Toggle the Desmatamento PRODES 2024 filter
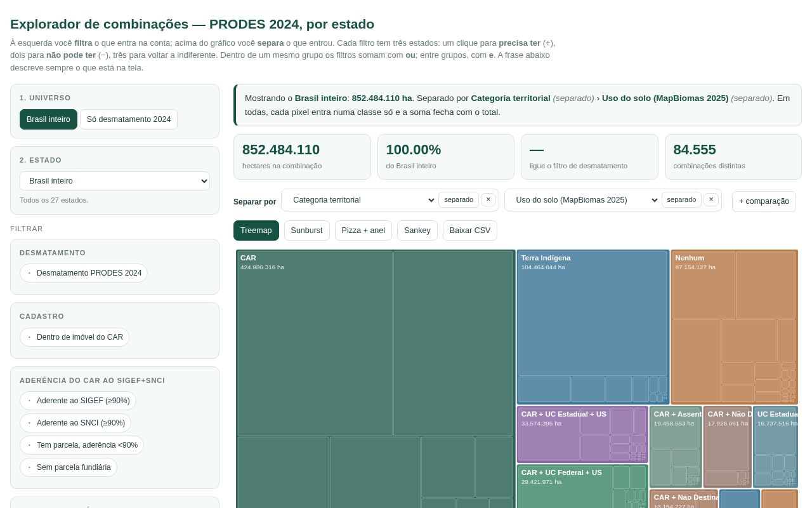 point(84,273)
